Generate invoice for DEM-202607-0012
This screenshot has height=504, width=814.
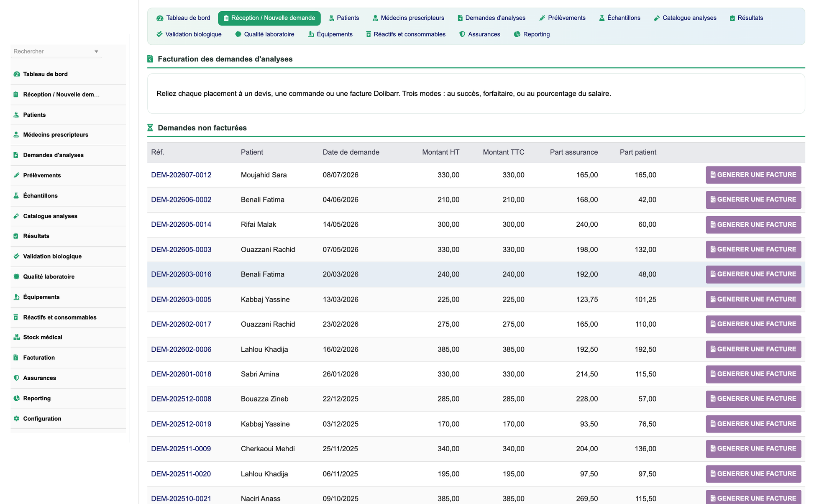(753, 175)
